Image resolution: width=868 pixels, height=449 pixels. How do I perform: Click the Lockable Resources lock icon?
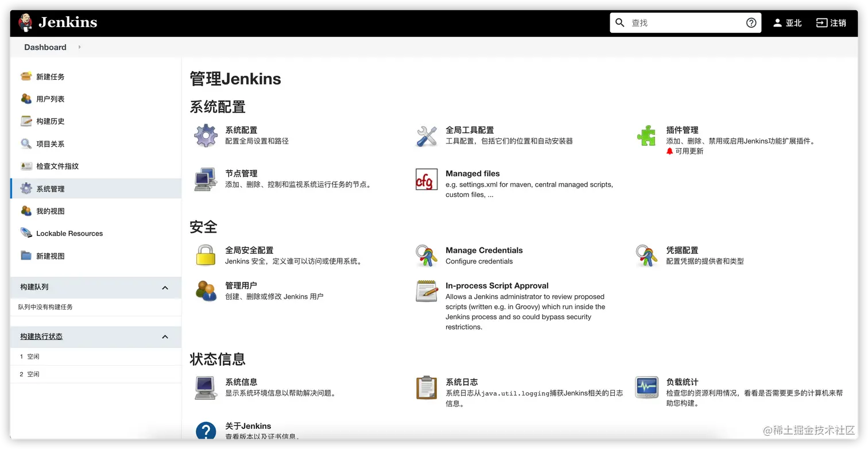pos(26,233)
